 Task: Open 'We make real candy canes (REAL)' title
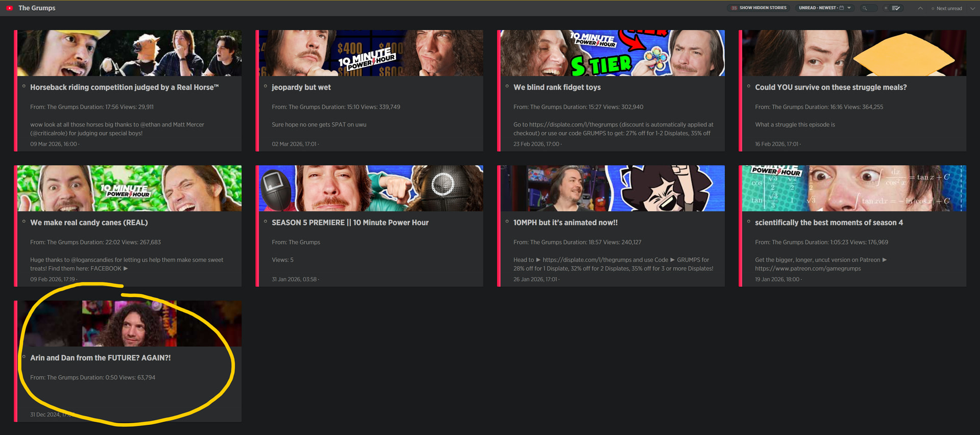pos(89,223)
